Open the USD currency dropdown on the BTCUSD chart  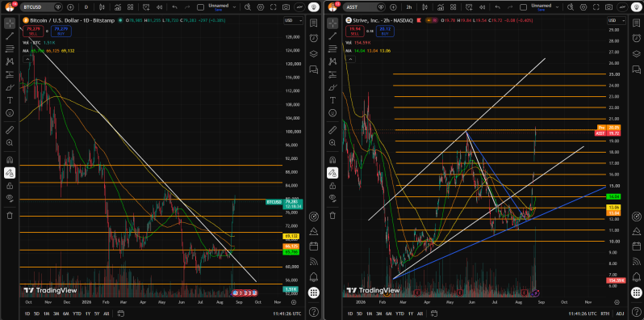293,20
